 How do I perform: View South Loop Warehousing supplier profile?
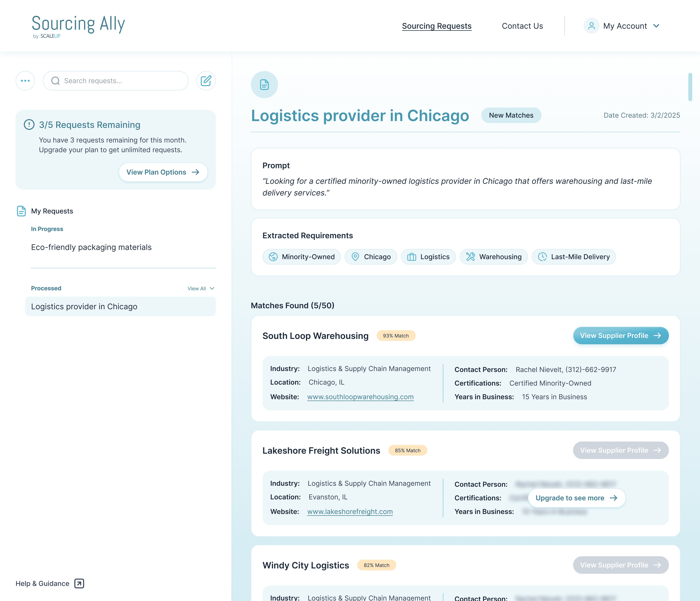621,336
